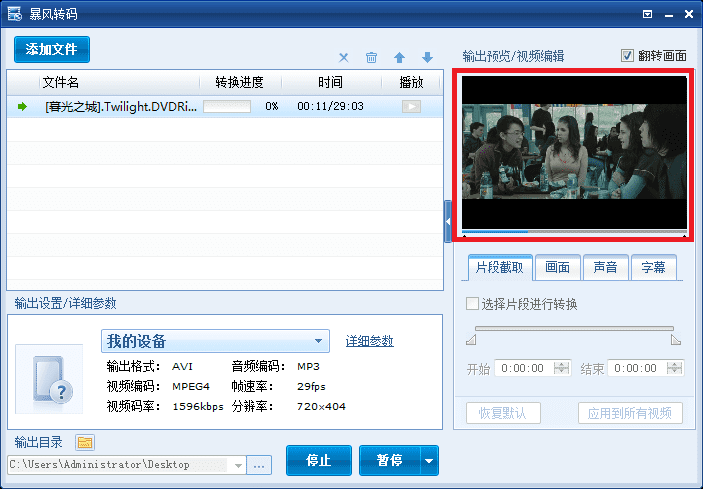
Task: Move the file up with the up arrow
Action: 399,57
